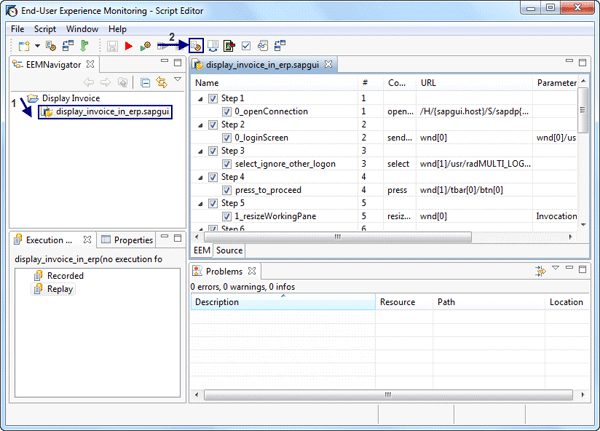The height and width of the screenshot is (431, 600).
Task: Click the green flag toolbar icon
Action: (85, 46)
